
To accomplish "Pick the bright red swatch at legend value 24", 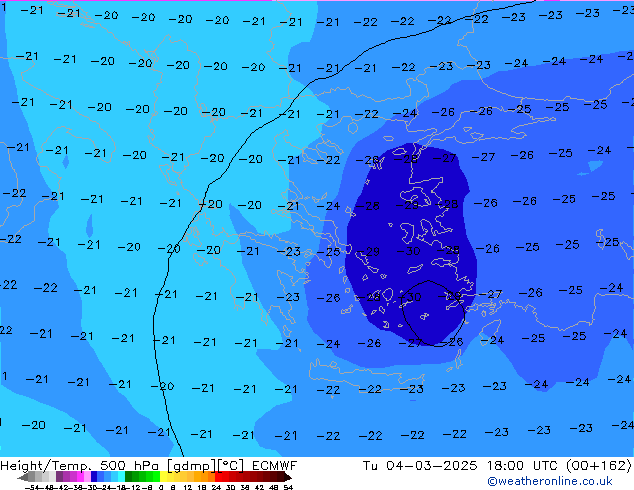I will pyautogui.click(x=218, y=477).
